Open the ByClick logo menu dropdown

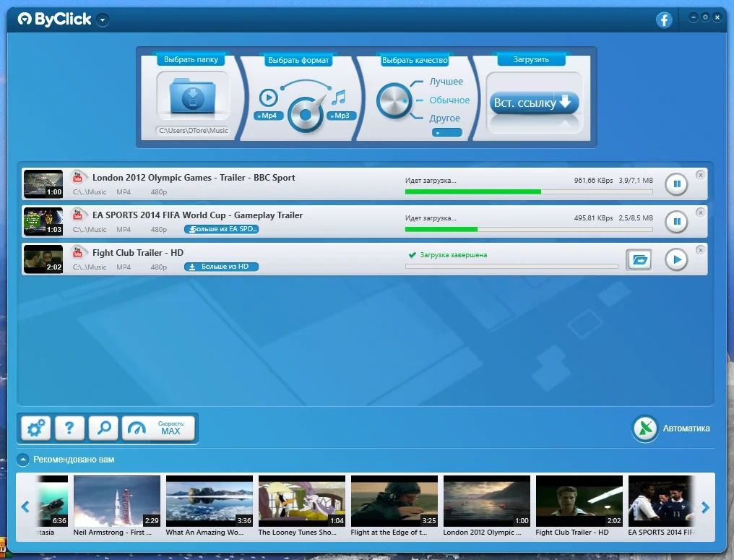coord(103,20)
